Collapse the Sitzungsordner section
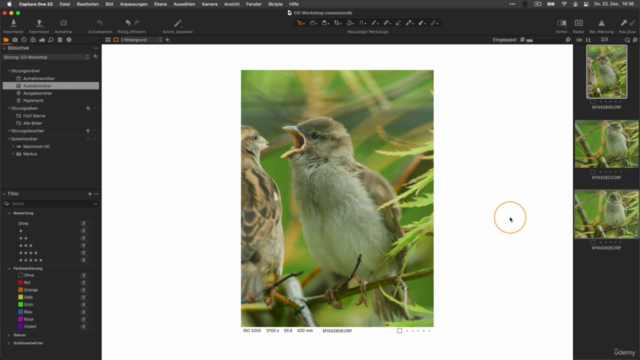The image size is (640, 360). click(x=9, y=71)
